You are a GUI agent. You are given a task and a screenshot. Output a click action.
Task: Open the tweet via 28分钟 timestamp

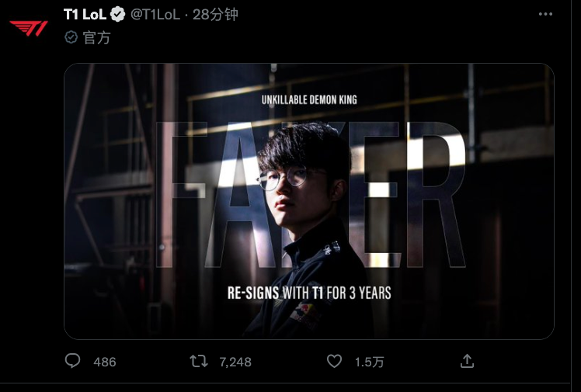point(217,14)
